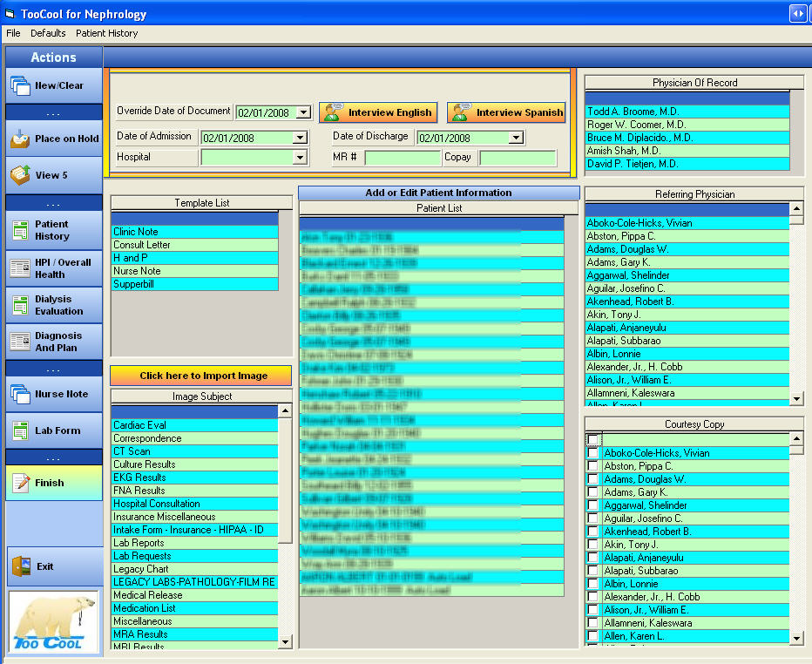812x664 pixels.
Task: Click the Interview English person icon
Action: [x=334, y=112]
